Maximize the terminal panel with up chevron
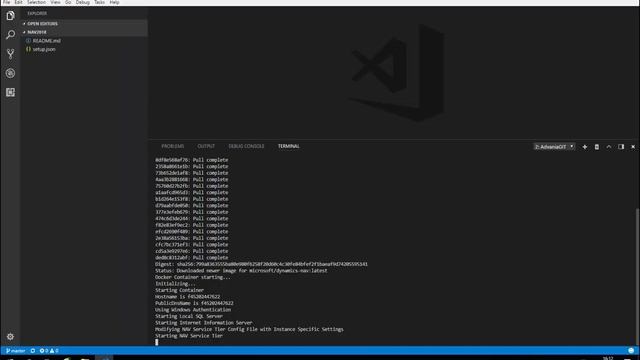The height and width of the screenshot is (360, 640). pyautogui.click(x=609, y=147)
